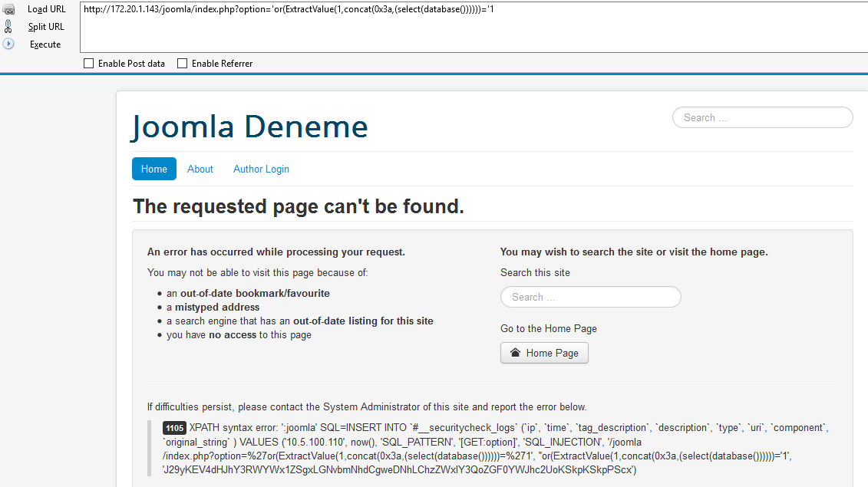Click the "out-of-date bookmark/favourite" list item
This screenshot has height=487, width=868.
tap(248, 293)
